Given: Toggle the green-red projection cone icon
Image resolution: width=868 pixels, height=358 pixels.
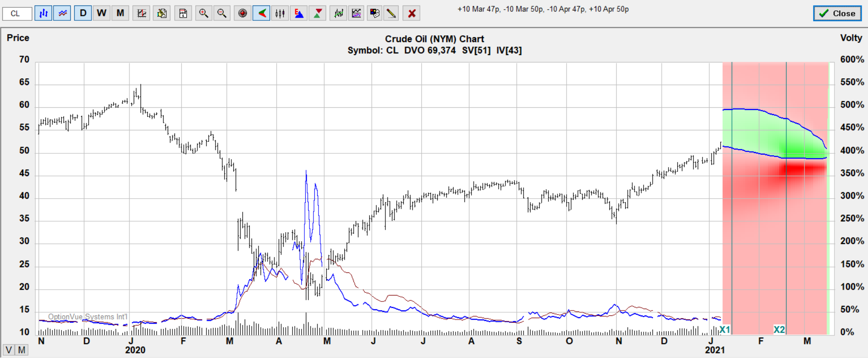Looking at the screenshot, I should (x=261, y=13).
